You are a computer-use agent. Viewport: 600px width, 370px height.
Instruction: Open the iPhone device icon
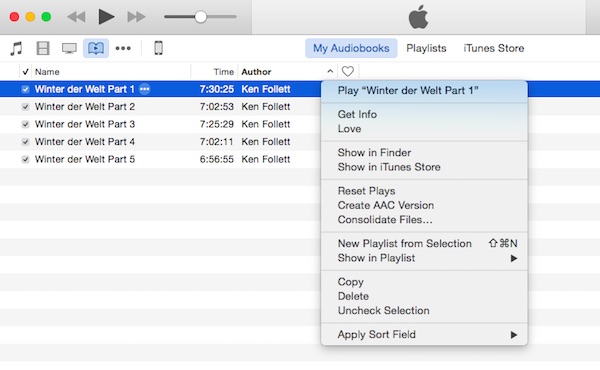tap(158, 48)
